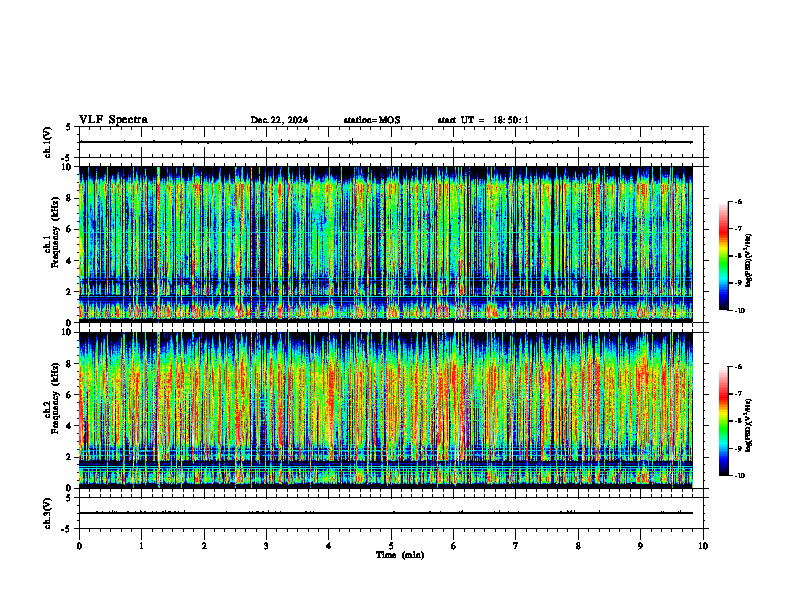Click the "Dec. 22, 2024" date text
Viewport: 792px width, 612px height.
(279, 120)
